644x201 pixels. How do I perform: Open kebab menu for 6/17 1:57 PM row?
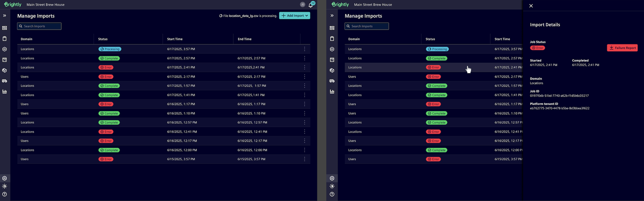(x=305, y=86)
